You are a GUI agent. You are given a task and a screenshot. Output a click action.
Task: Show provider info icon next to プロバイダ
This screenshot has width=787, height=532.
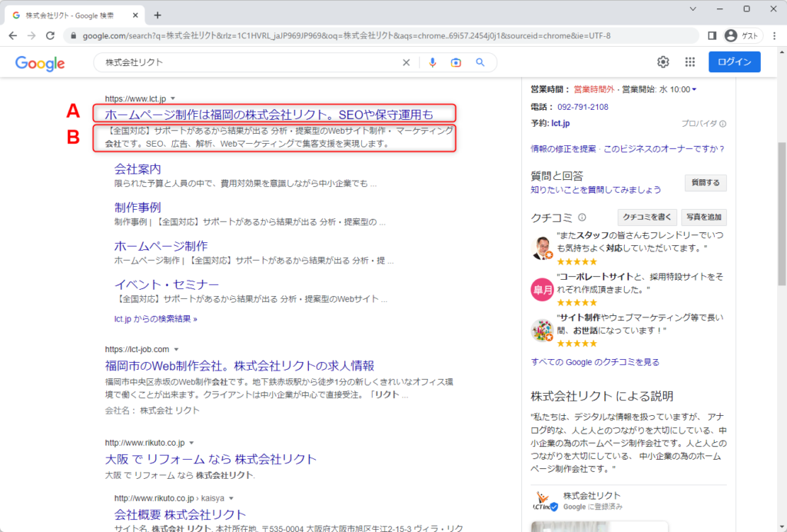pyautogui.click(x=722, y=124)
